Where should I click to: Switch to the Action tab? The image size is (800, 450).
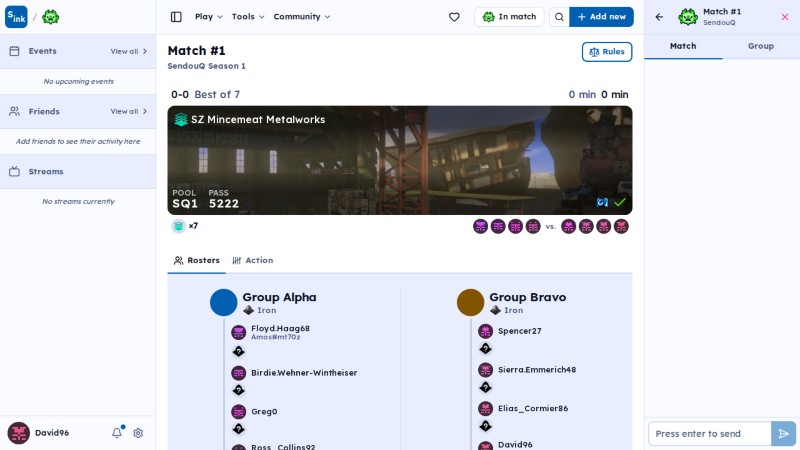[x=253, y=261]
